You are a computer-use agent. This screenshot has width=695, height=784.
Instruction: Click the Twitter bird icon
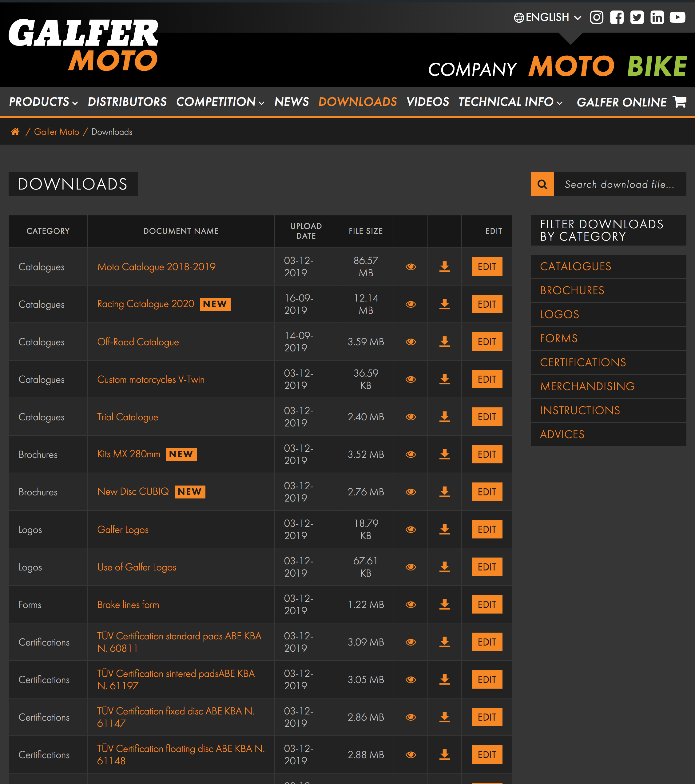pos(637,18)
